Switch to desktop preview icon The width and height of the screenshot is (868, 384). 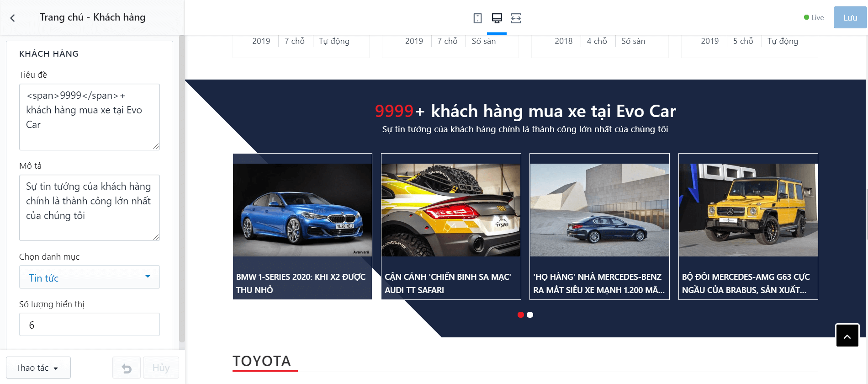coord(497,18)
